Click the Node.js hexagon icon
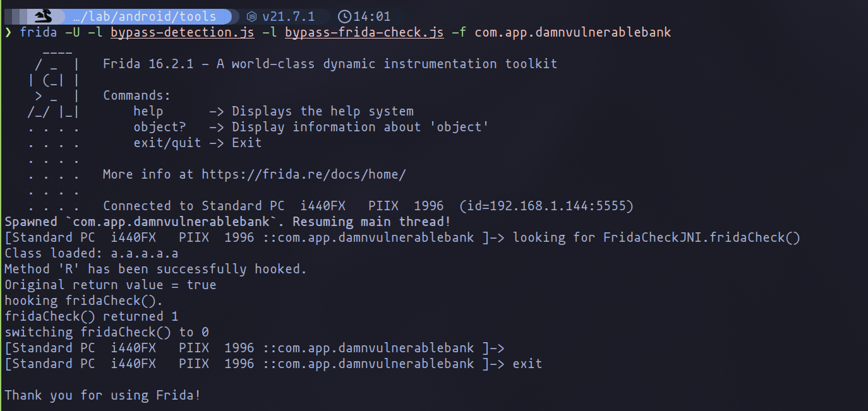Screen dimensions: 868x411 pyautogui.click(x=252, y=16)
